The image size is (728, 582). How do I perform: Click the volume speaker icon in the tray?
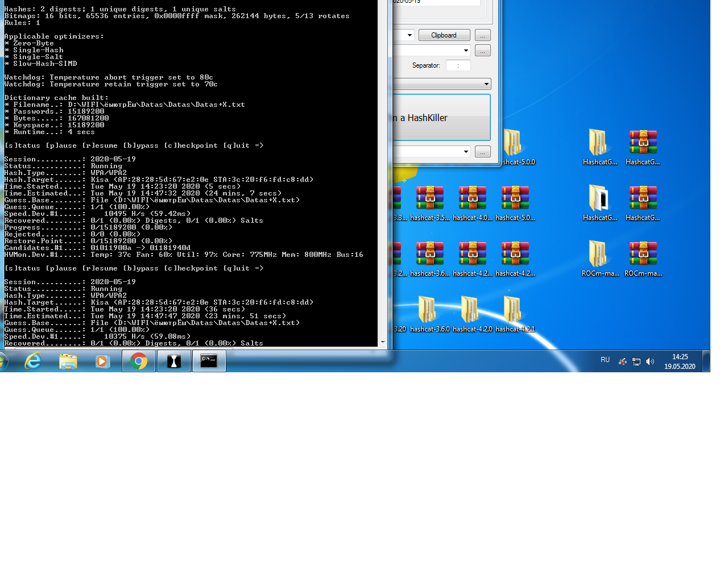click(x=650, y=361)
